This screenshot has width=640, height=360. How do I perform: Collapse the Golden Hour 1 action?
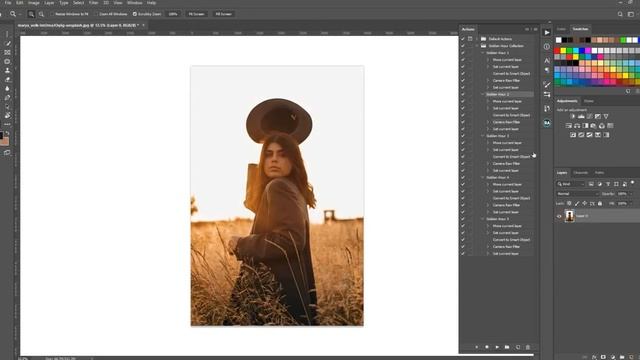coord(483,53)
